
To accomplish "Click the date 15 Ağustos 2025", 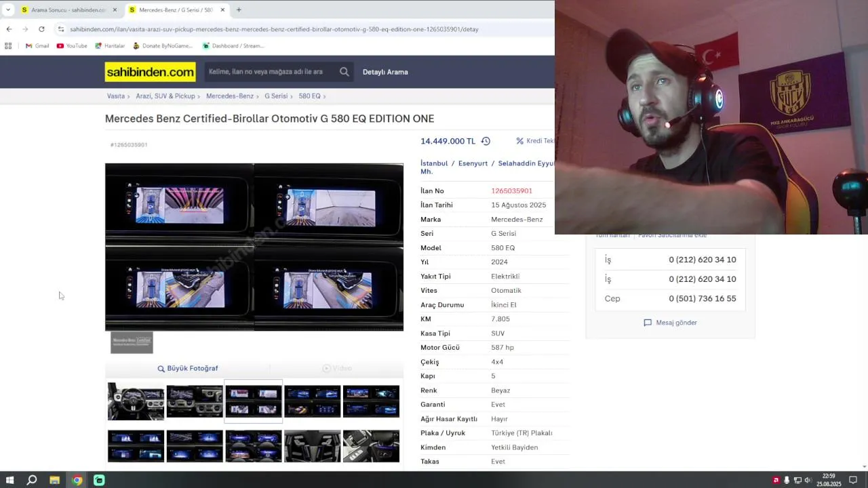I will (x=518, y=205).
